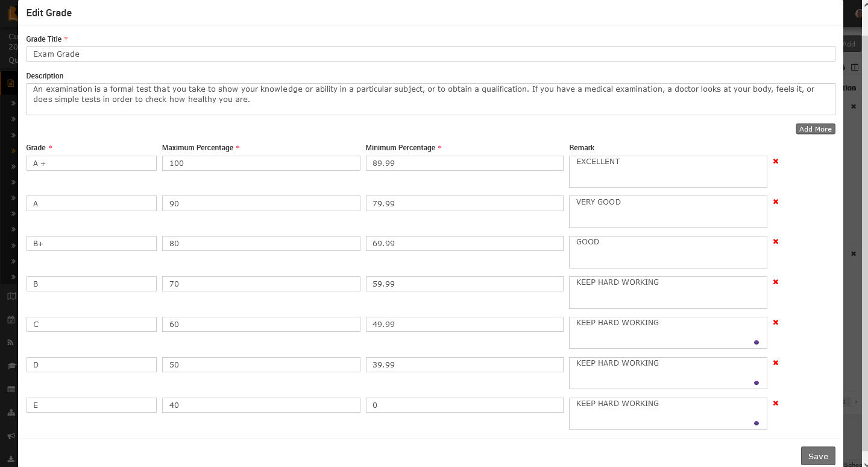
Task: Edit minimum percentage field showing 89.99
Action: click(464, 164)
